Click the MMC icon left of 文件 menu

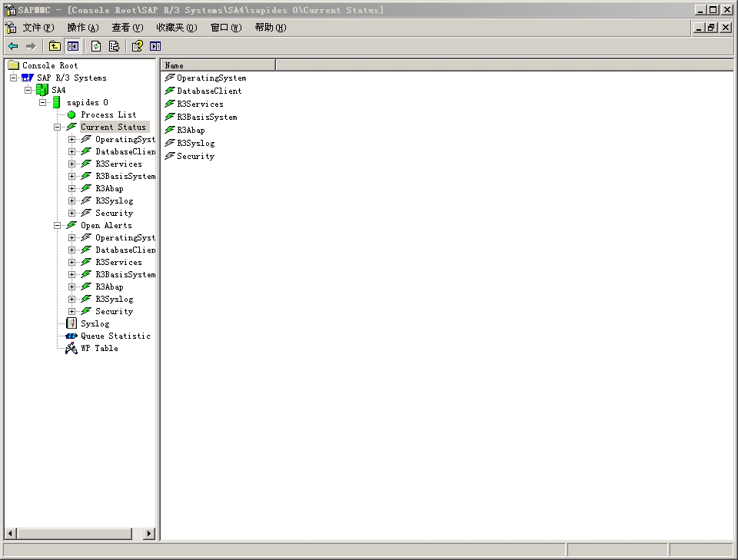pyautogui.click(x=11, y=28)
